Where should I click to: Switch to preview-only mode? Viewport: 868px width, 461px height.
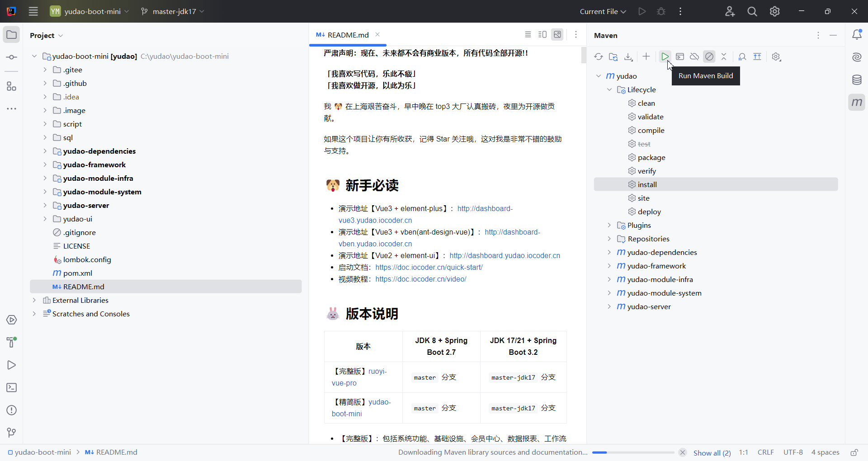point(557,34)
